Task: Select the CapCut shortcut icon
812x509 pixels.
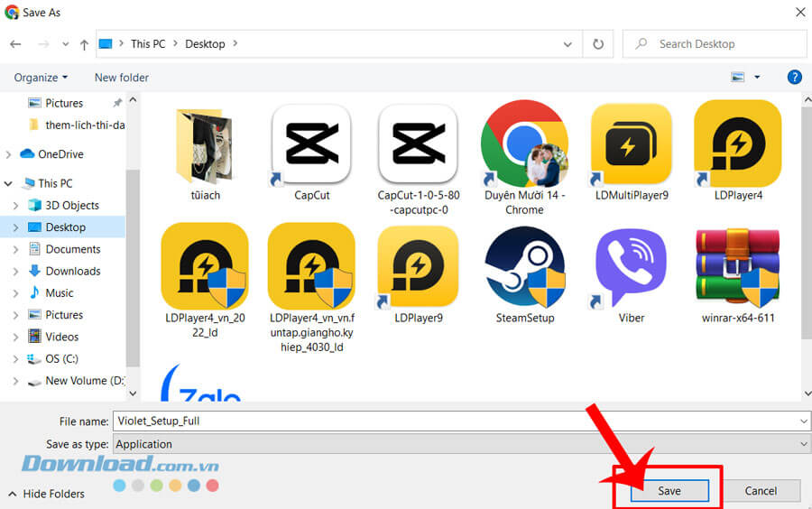Action: click(x=310, y=144)
